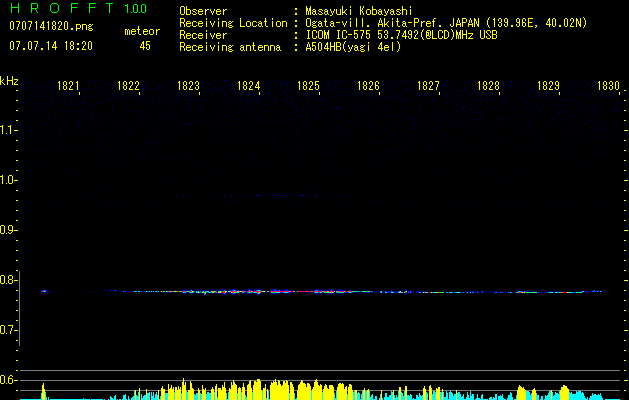Click the Receiving antenna label

[230, 47]
